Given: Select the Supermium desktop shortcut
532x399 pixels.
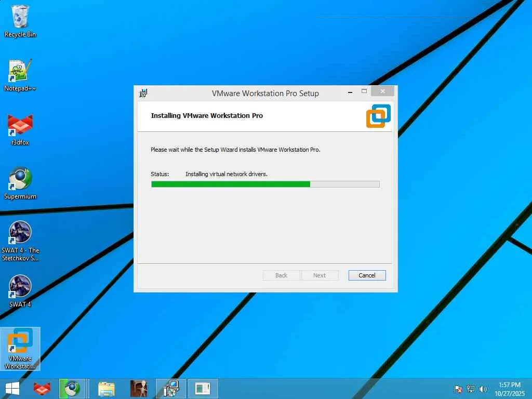Looking at the screenshot, I should 20,183.
